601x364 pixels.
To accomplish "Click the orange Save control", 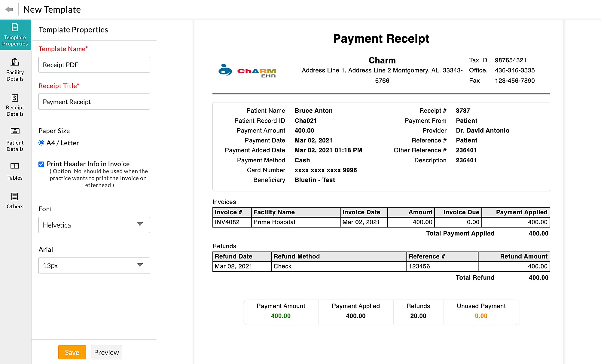I will (72, 352).
